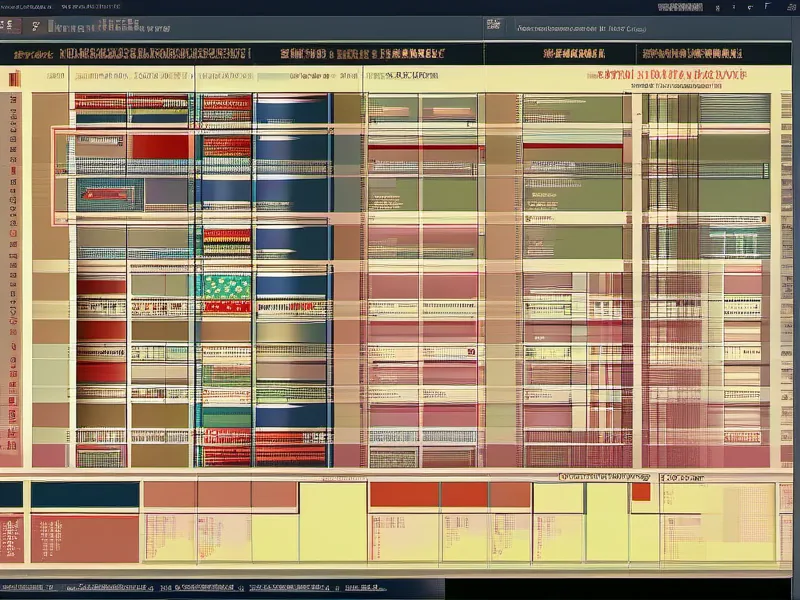The height and width of the screenshot is (600, 800).
Task: Click the second icon in the top-left toolbar
Action: tap(37, 25)
